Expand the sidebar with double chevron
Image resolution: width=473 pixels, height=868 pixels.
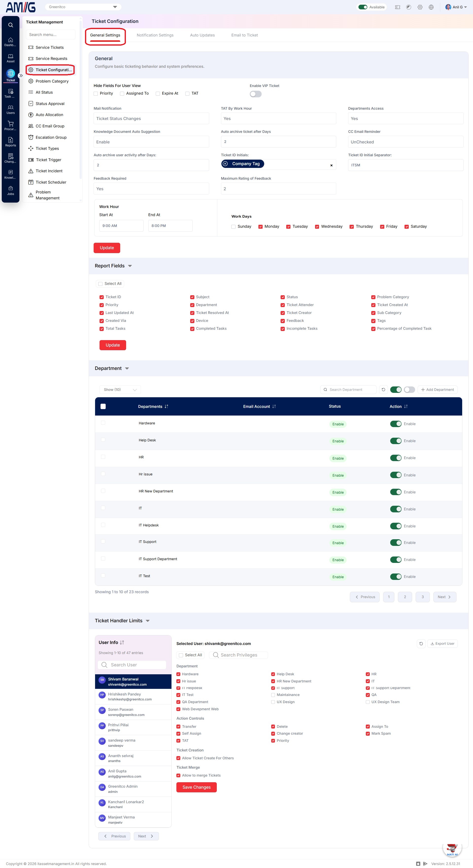tap(21, 75)
